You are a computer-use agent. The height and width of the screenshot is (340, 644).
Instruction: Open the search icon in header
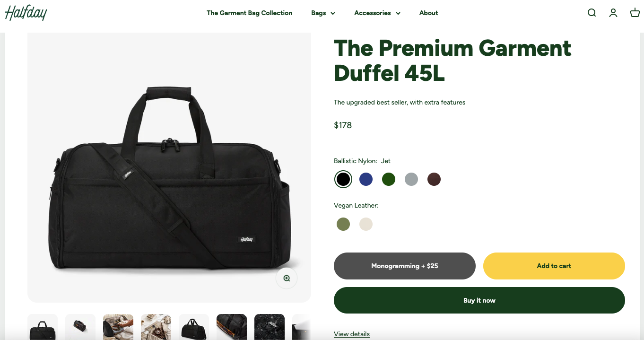pyautogui.click(x=592, y=13)
